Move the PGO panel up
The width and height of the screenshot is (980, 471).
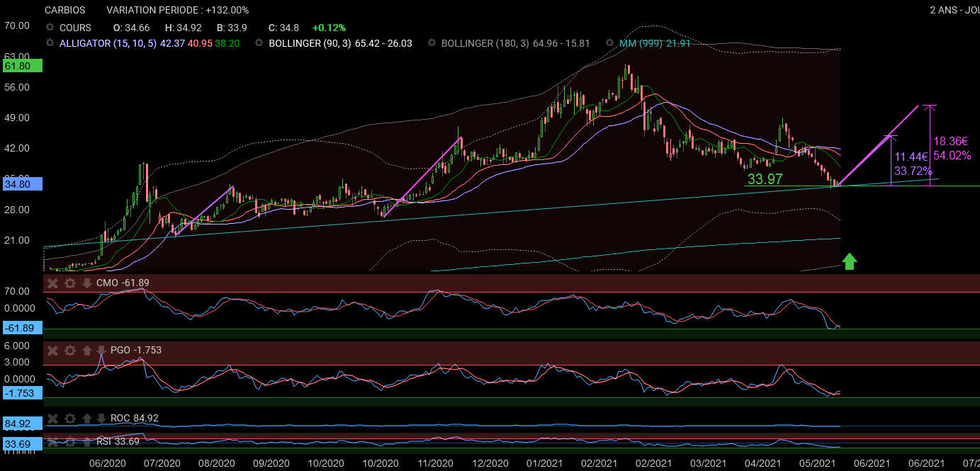pos(86,350)
